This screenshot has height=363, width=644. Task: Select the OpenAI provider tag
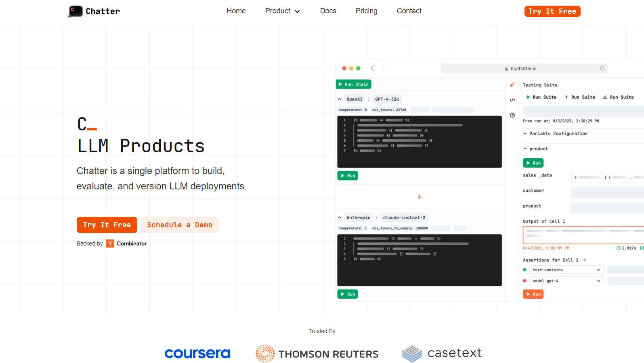[355, 99]
